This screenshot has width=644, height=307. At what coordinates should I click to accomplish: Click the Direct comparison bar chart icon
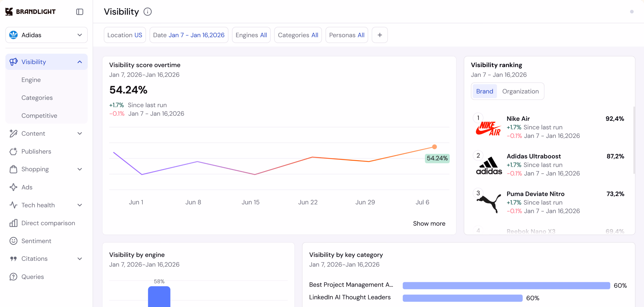(13, 223)
